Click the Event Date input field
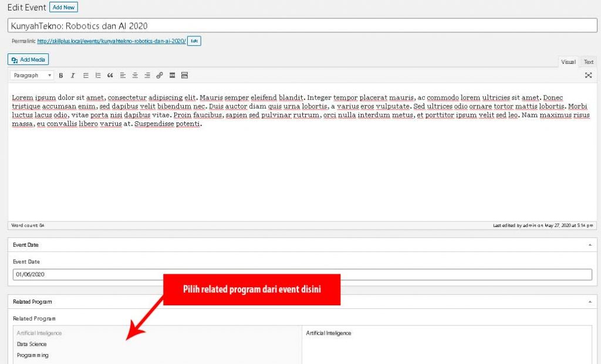Viewport: 601px width, 364px height. [302, 274]
